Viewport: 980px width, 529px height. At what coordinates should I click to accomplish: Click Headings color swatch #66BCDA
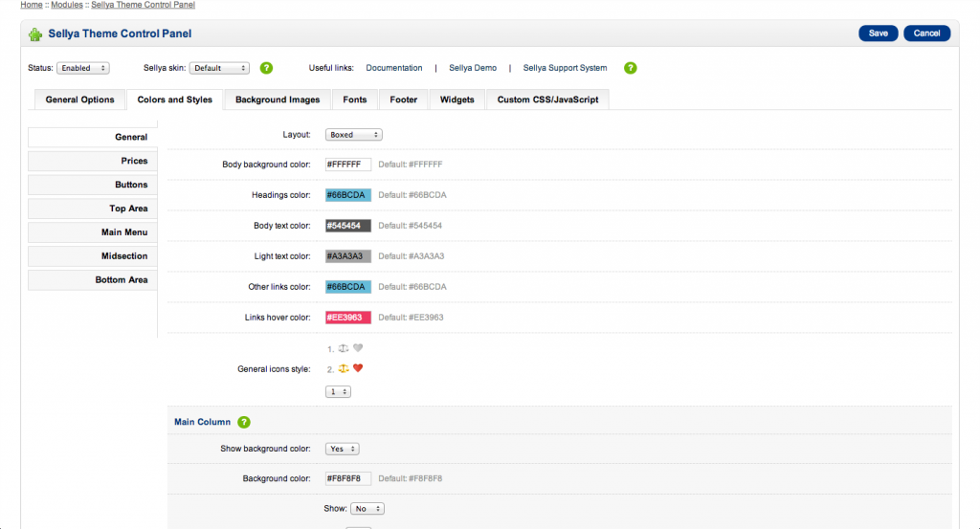pos(348,195)
